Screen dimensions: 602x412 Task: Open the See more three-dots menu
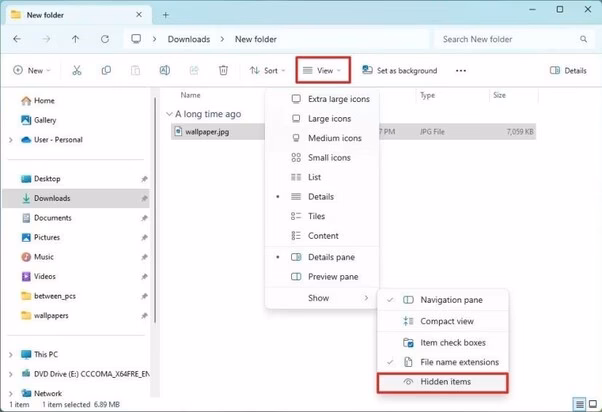coord(460,71)
